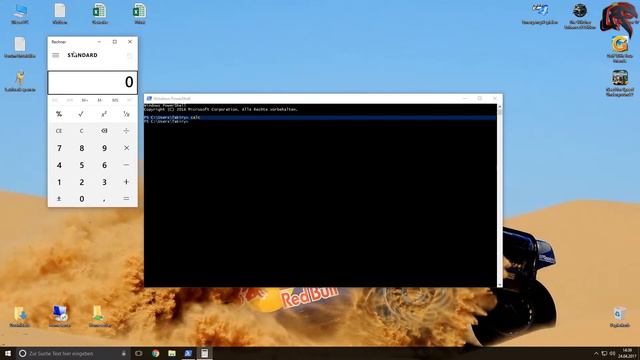Select the computer with checkmark desktop icon
Viewport: 640px width, 360px height.
coord(60,316)
